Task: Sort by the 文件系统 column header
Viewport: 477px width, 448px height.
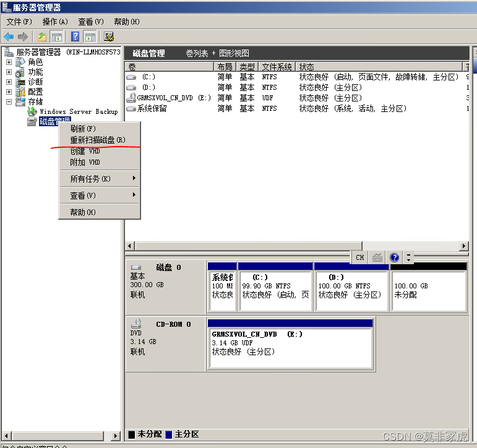Action: tap(277, 67)
